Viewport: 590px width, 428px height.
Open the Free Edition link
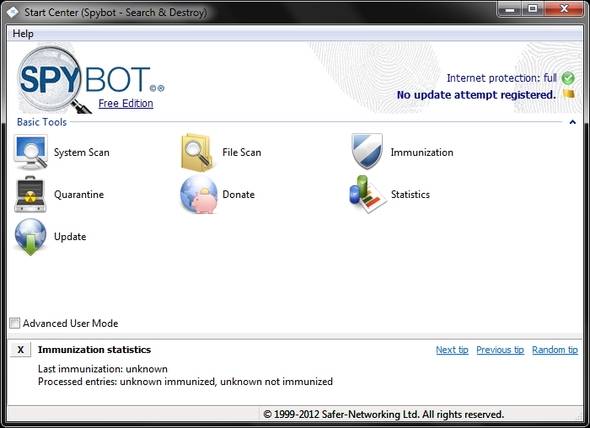[126, 103]
